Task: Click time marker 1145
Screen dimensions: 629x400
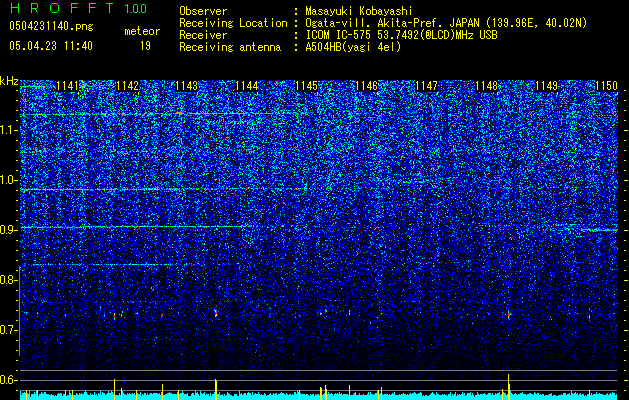Action: click(x=306, y=86)
